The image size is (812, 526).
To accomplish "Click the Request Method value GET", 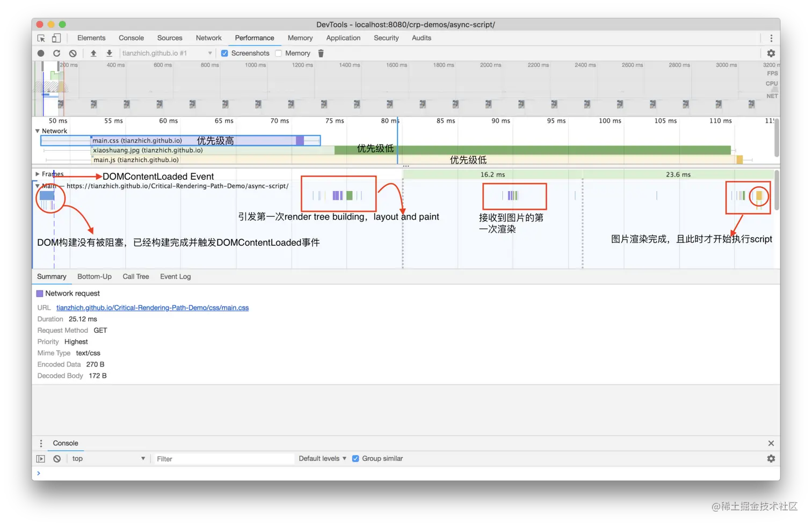I will coord(100,331).
